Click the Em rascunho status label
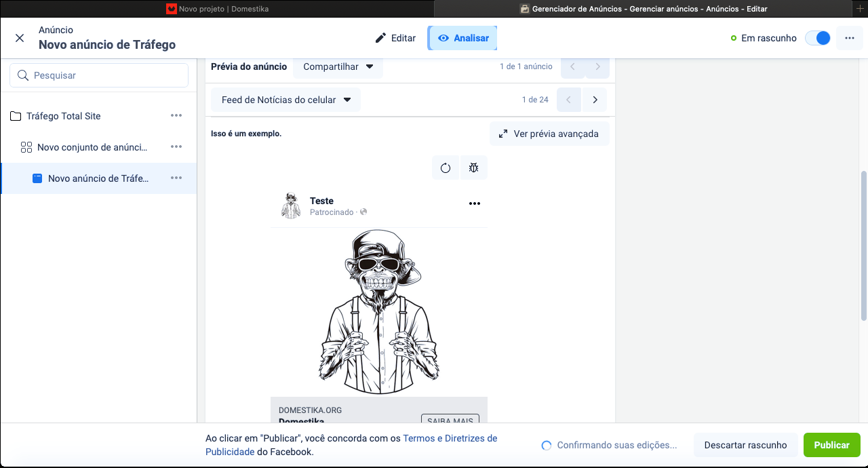868x468 pixels. point(768,38)
